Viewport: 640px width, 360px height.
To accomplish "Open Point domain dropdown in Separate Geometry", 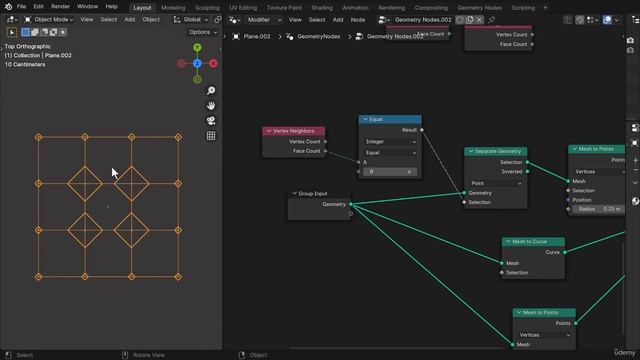I will [x=496, y=183].
